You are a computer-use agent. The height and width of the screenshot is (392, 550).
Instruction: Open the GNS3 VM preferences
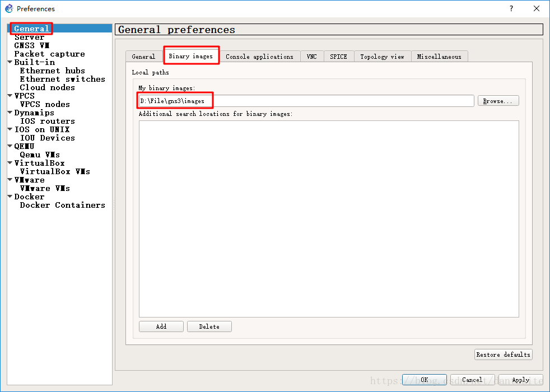32,45
